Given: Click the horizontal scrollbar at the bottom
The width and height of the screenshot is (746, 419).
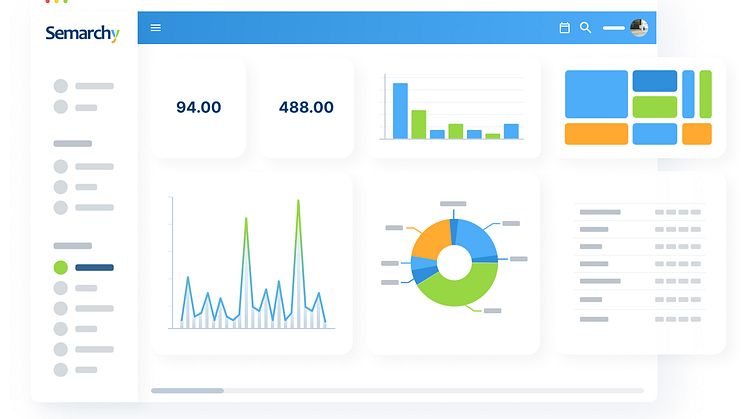Looking at the screenshot, I should click(188, 390).
